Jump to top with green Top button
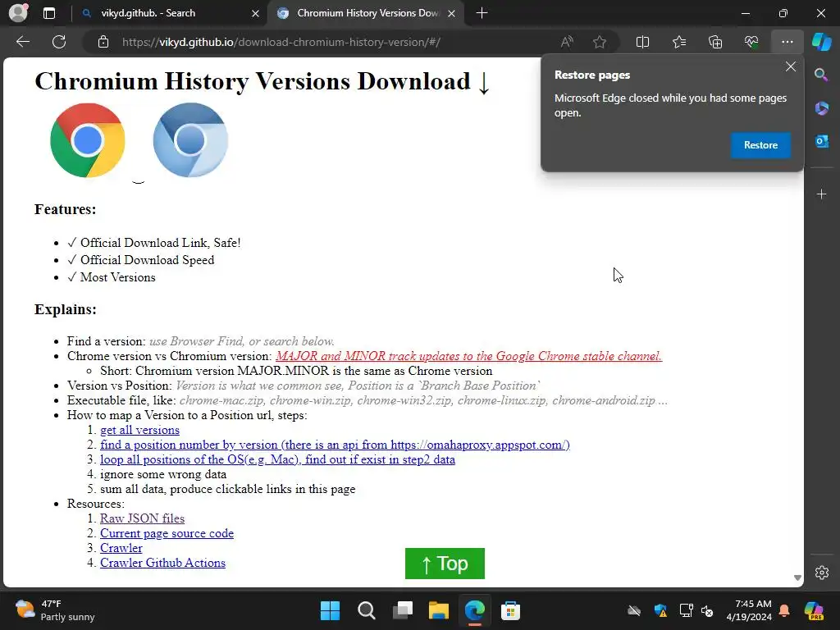The height and width of the screenshot is (630, 840). point(445,564)
